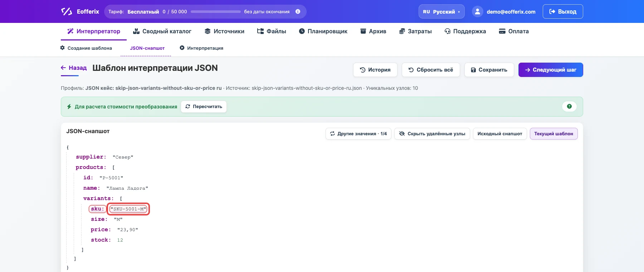Show Текущий шаблон view

coord(554,134)
